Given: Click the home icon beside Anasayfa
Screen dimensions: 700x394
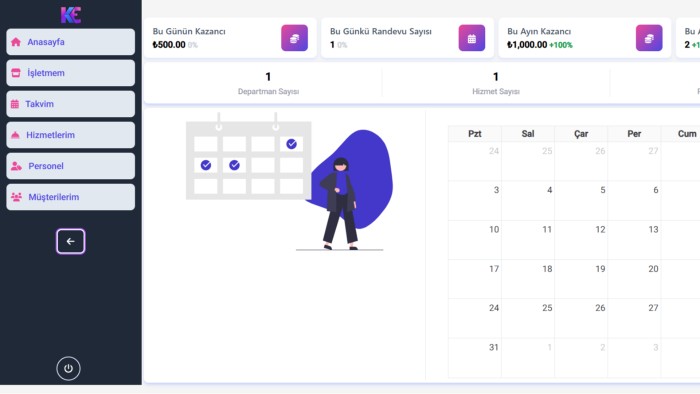Looking at the screenshot, I should coord(16,42).
